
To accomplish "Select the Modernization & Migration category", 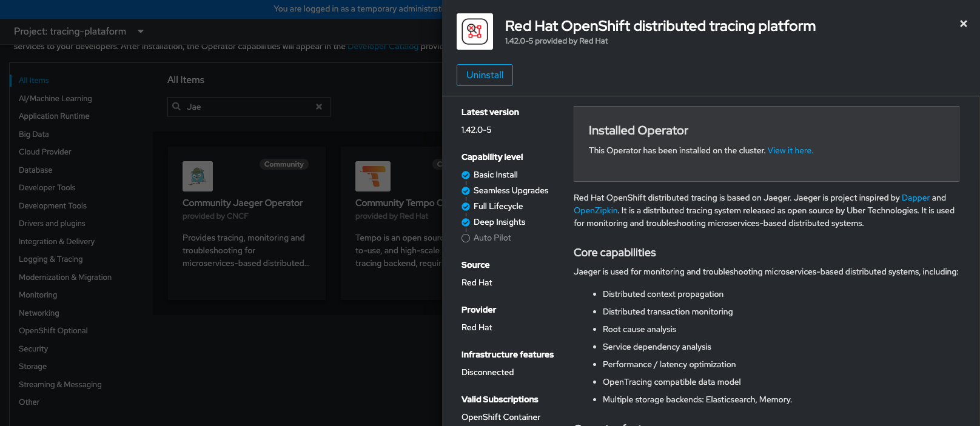I will [65, 277].
